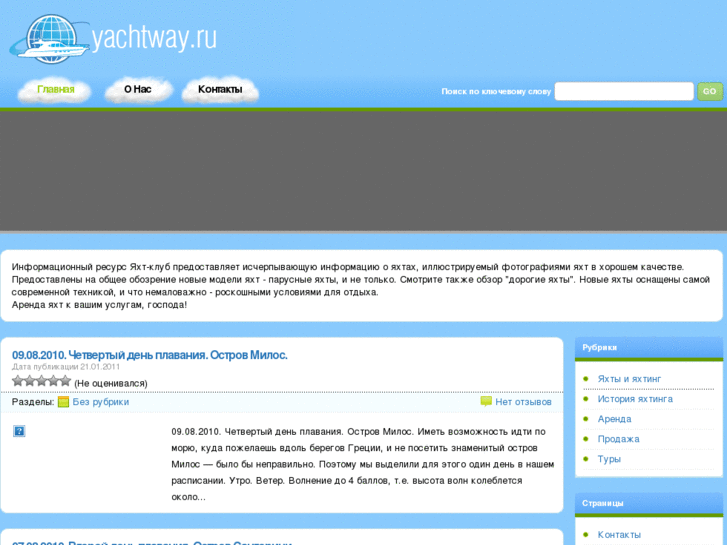Viewport: 727px width, 545px height.
Task: Click the broken post image thumbnail
Action: pos(19,431)
